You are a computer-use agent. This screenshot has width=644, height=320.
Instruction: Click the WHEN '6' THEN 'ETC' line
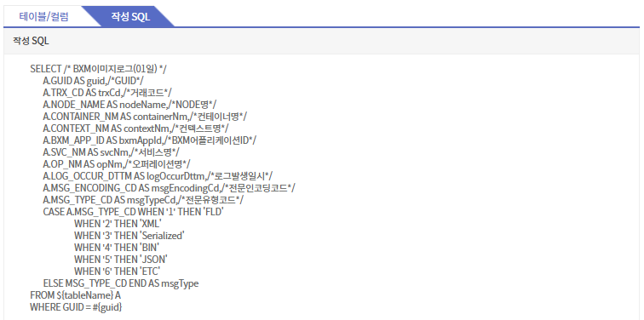click(117, 271)
